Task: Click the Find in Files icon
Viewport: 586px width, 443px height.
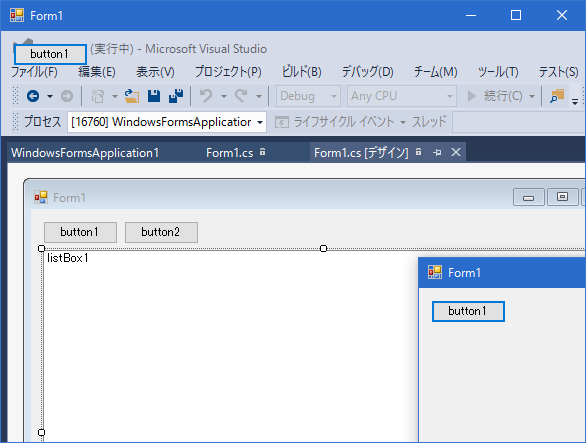Action: tap(557, 96)
